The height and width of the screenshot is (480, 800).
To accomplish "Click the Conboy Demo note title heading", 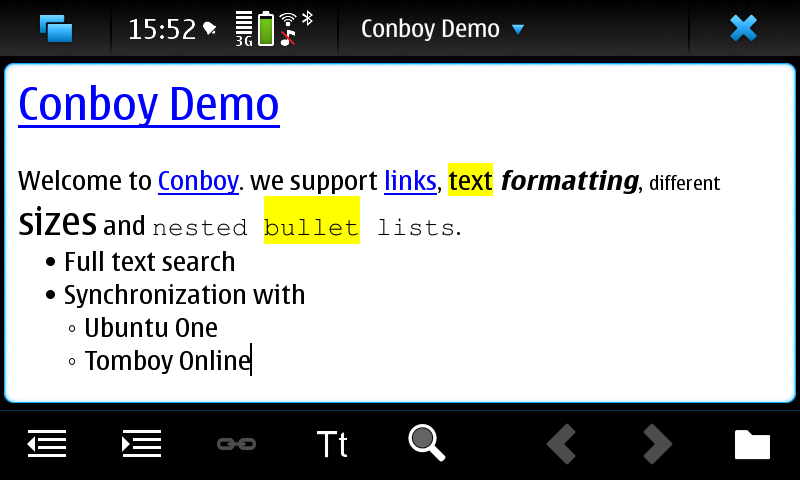I will point(149,105).
